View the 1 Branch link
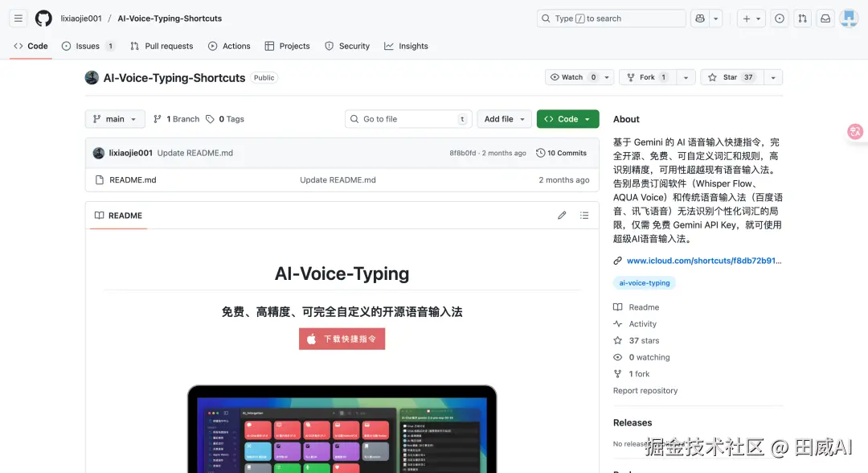 tap(177, 119)
